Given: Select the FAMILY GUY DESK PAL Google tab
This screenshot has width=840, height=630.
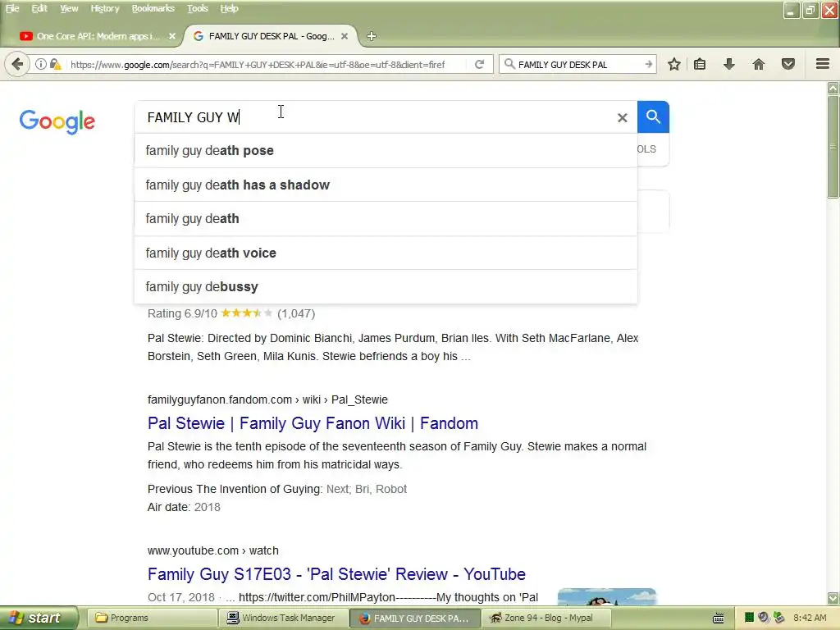Looking at the screenshot, I should [x=271, y=36].
